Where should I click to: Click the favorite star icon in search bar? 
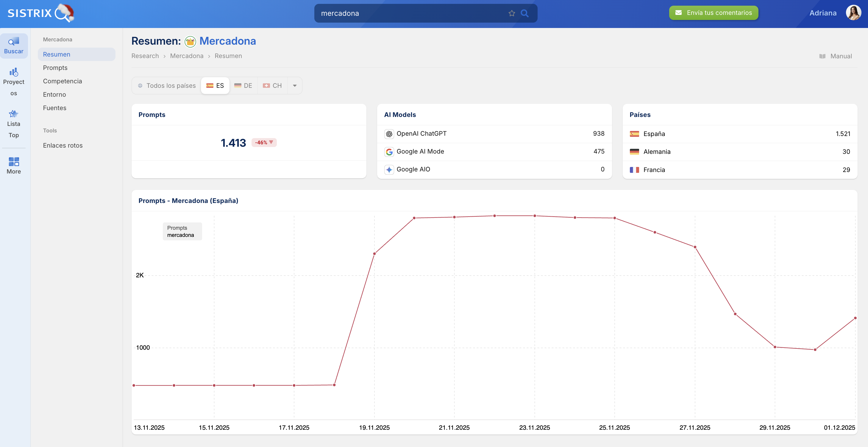(511, 13)
